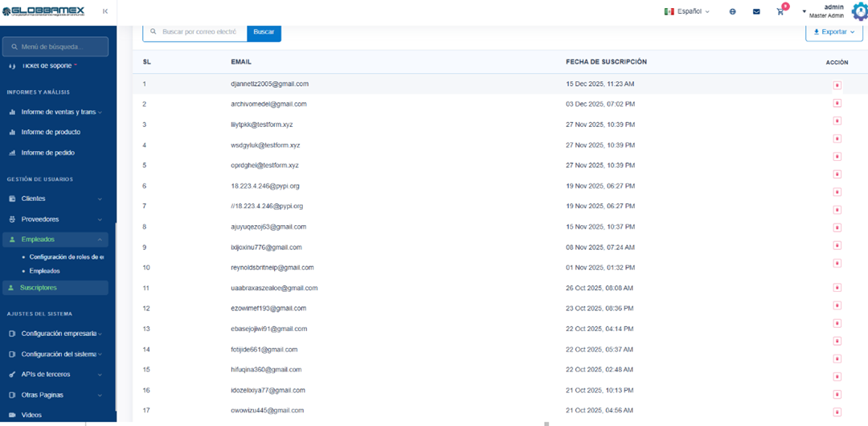Viewport: 868px width, 426px height.
Task: Click the admin profile avatar icon
Action: 859,11
